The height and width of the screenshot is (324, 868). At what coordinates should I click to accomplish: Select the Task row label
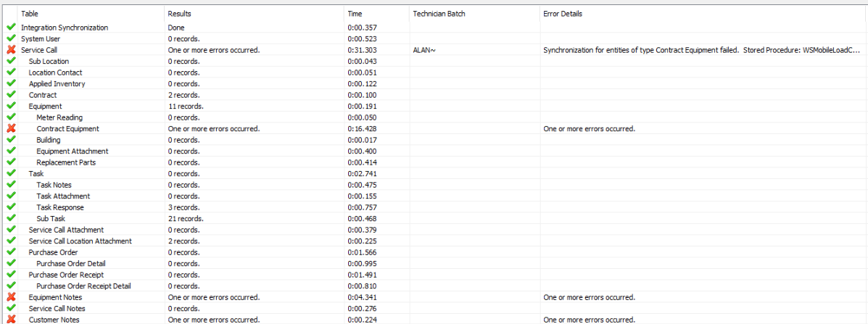36,173
